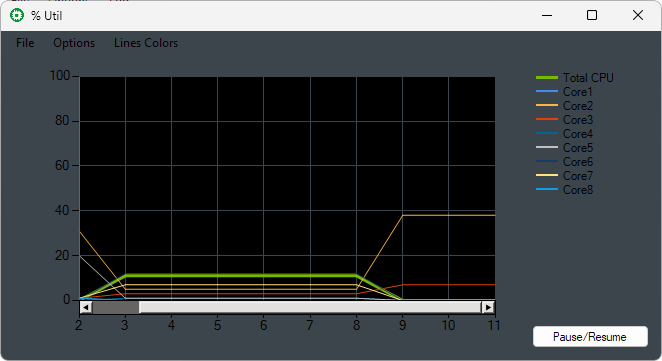Click the x-axis label 9
The image size is (662, 361).
tap(402, 325)
